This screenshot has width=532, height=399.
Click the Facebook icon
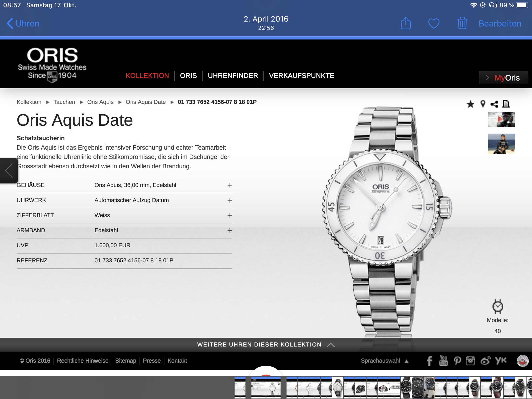[x=430, y=361]
